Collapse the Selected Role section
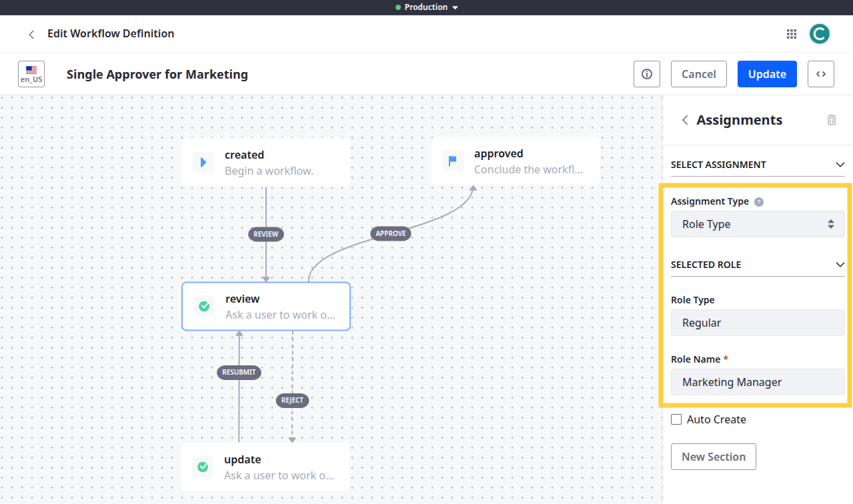The height and width of the screenshot is (504, 853). point(840,265)
